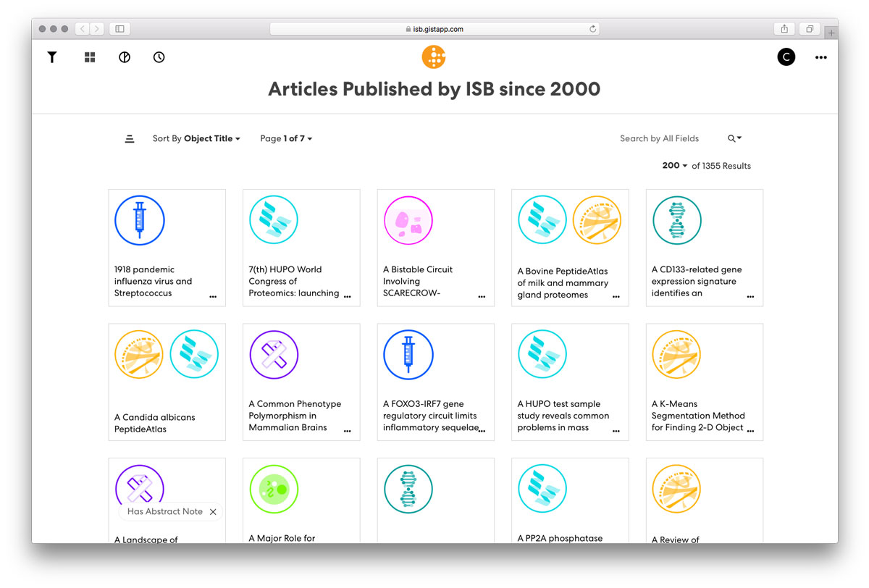Open article A Candida albicans PeptideAtlas
The height and width of the screenshot is (588, 869).
pos(154,423)
